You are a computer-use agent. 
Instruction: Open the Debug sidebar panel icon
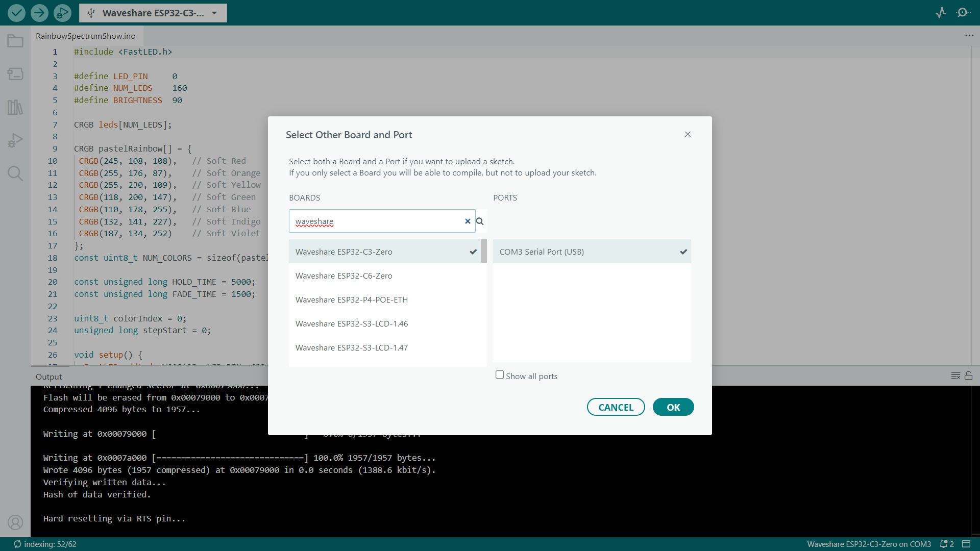coord(15,140)
